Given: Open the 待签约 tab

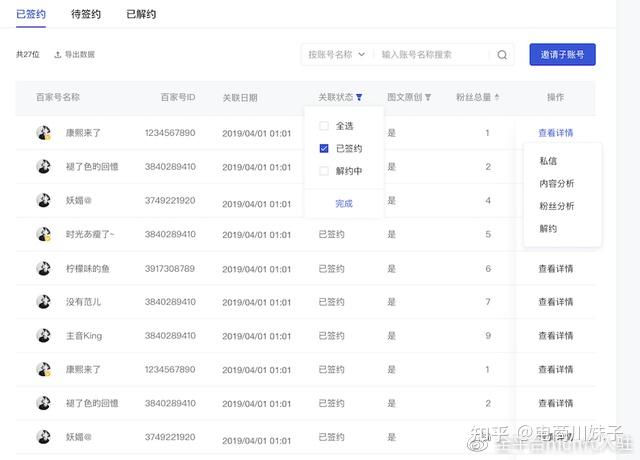Looking at the screenshot, I should [x=86, y=14].
